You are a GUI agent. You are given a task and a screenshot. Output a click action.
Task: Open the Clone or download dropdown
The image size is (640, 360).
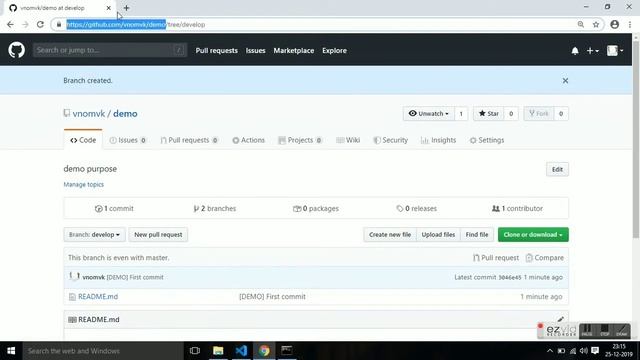533,235
